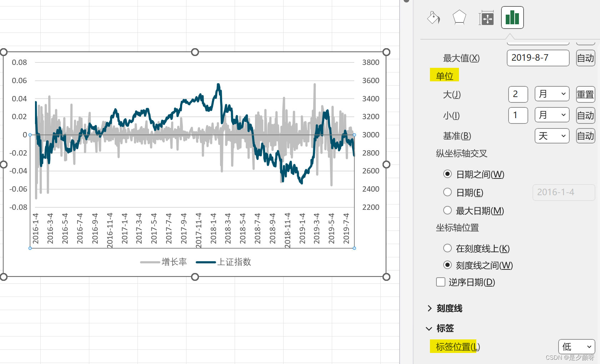Viewport: 600px width, 364px height.
Task: Click 自动 button for base unit
Action: (586, 136)
